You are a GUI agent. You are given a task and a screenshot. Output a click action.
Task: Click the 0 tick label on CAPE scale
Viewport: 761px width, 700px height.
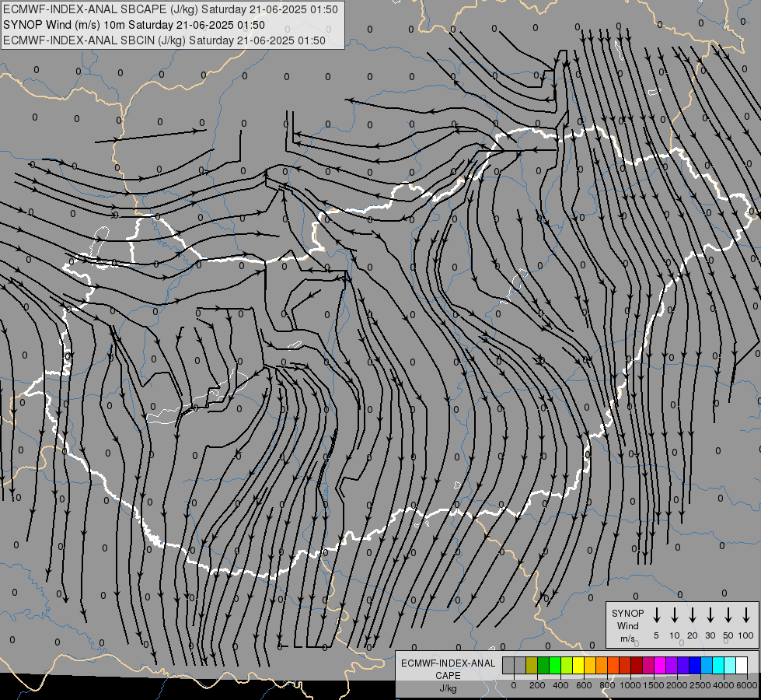tap(514, 685)
